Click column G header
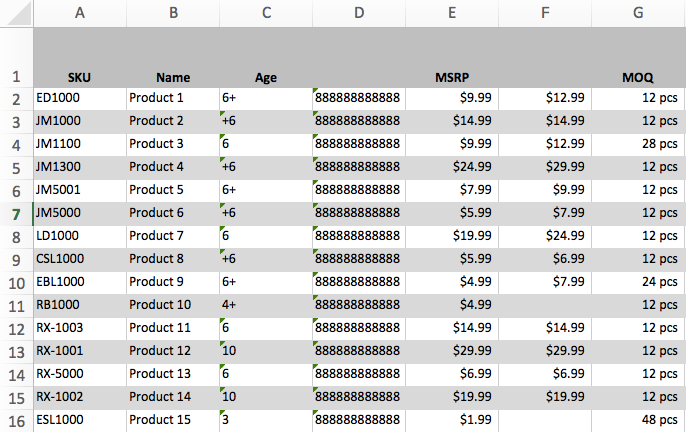This screenshot has height=432, width=686. tap(638, 12)
